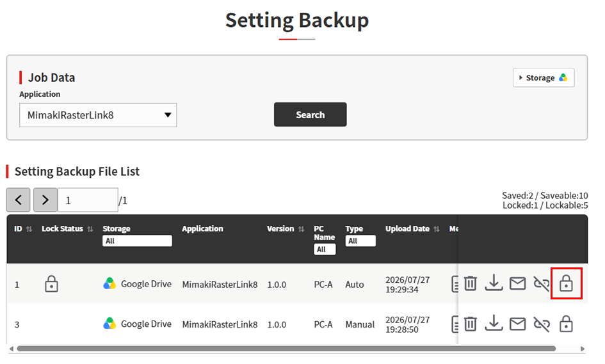Image resolution: width=605 pixels, height=364 pixels.
Task: Click MimakiRasterLink8 cell in row ID 1
Action: click(220, 285)
